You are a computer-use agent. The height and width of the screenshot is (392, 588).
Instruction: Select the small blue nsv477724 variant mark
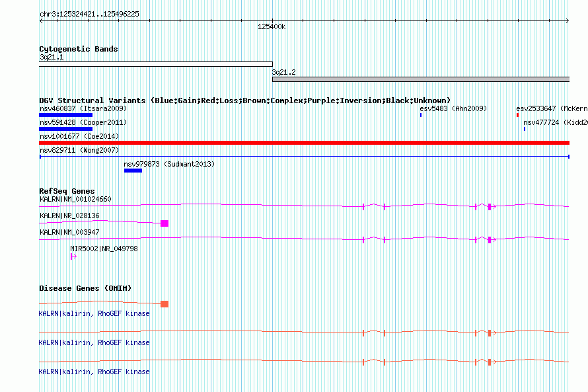[525, 129]
